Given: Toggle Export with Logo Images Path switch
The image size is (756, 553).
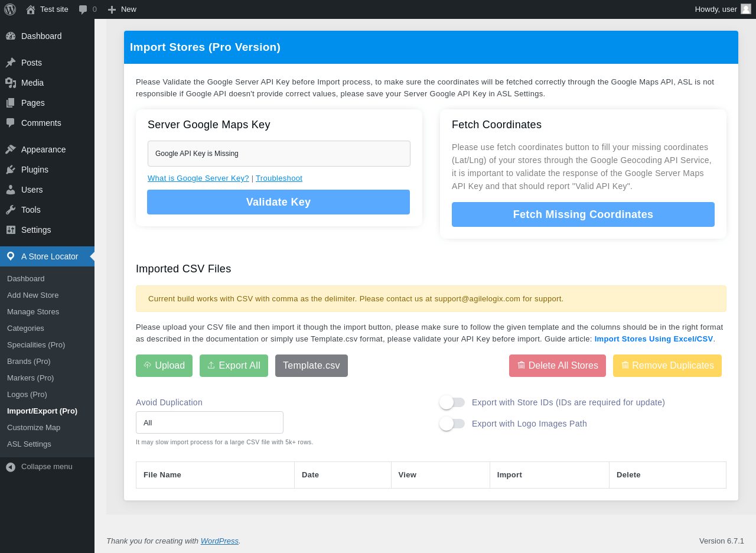Looking at the screenshot, I should point(452,424).
